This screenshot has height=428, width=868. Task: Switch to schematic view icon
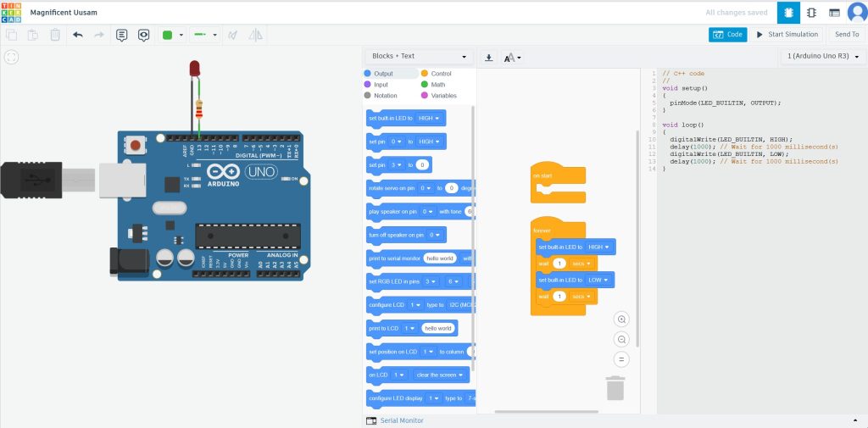click(x=811, y=13)
